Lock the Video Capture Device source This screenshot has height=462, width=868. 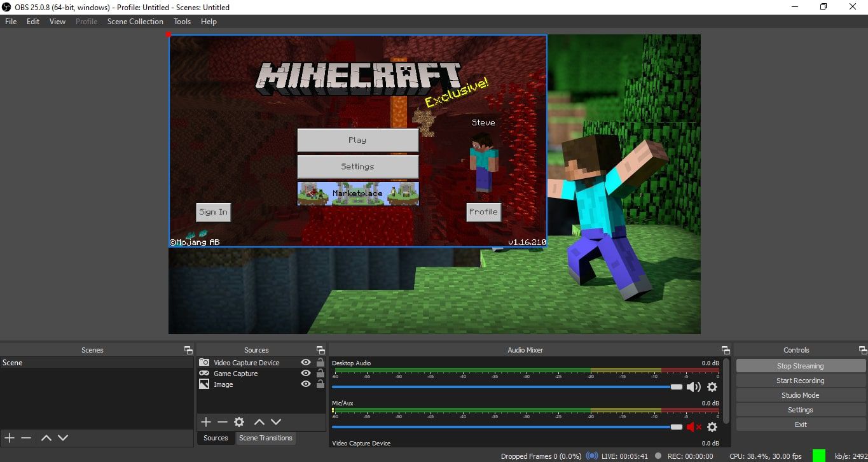pyautogui.click(x=320, y=363)
